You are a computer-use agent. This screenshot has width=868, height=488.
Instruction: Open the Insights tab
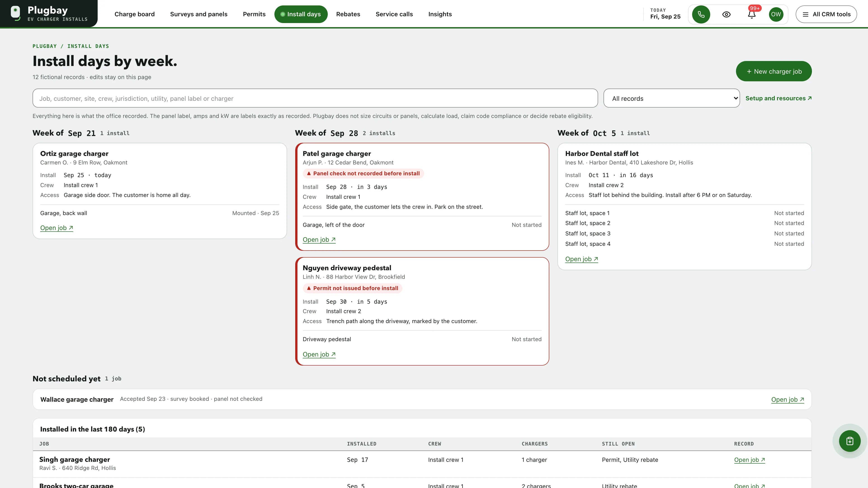click(x=440, y=14)
